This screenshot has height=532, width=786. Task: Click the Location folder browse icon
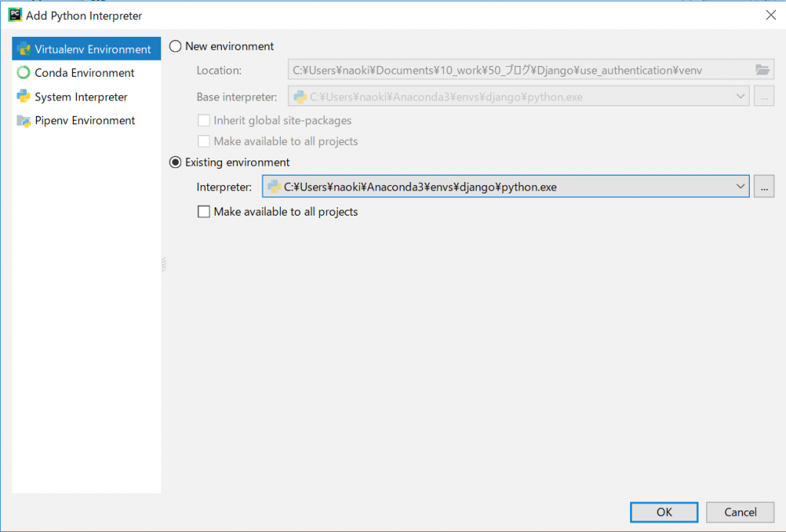tap(762, 70)
